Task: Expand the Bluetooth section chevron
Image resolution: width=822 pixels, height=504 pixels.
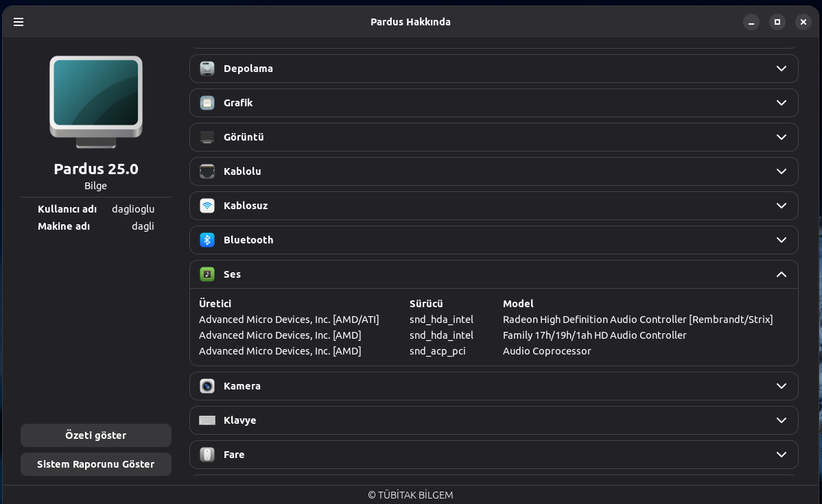Action: pos(781,240)
